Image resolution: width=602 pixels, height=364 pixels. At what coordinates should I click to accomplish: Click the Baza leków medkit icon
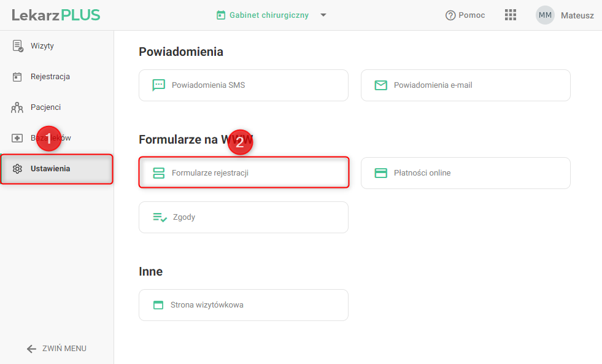(17, 138)
